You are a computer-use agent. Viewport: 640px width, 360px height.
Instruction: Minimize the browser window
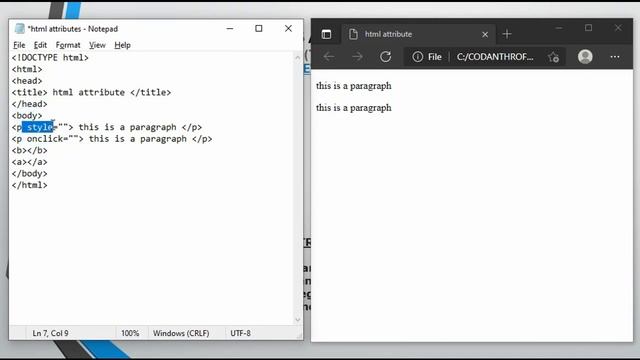pyautogui.click(x=559, y=28)
